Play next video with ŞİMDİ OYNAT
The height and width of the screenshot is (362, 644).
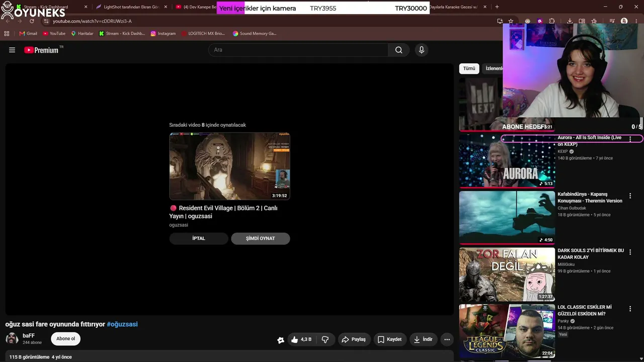pos(260,238)
